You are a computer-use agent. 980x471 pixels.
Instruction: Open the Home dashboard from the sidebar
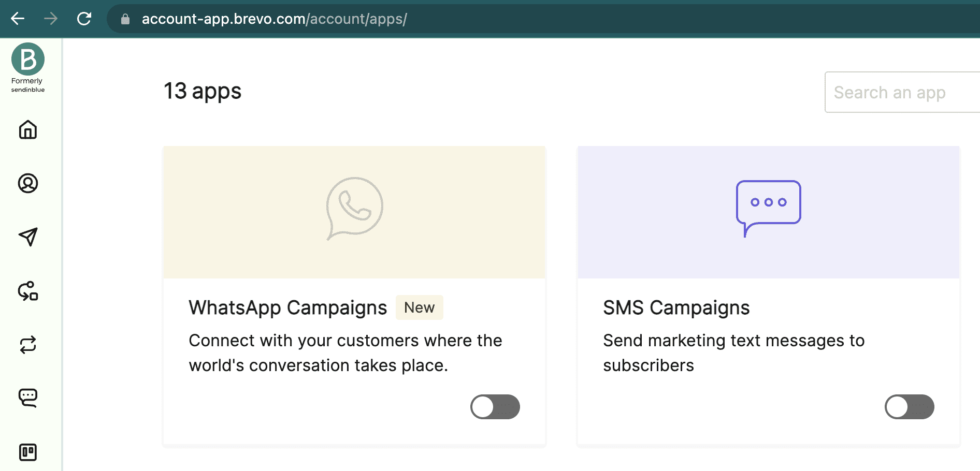click(27, 130)
